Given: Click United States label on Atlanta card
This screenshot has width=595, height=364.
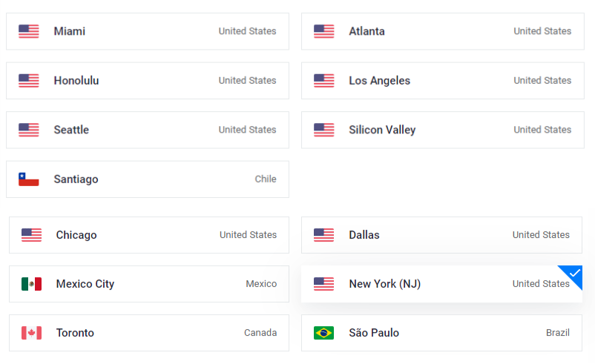Looking at the screenshot, I should [x=542, y=31].
